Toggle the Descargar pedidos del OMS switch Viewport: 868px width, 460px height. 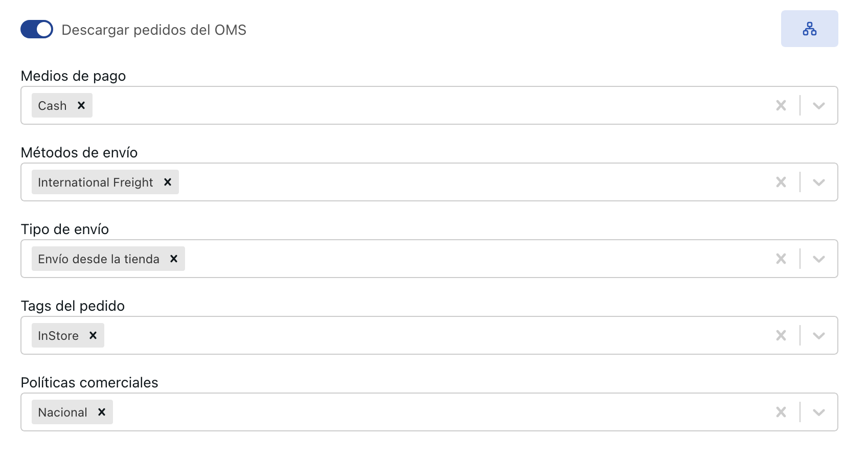[37, 29]
